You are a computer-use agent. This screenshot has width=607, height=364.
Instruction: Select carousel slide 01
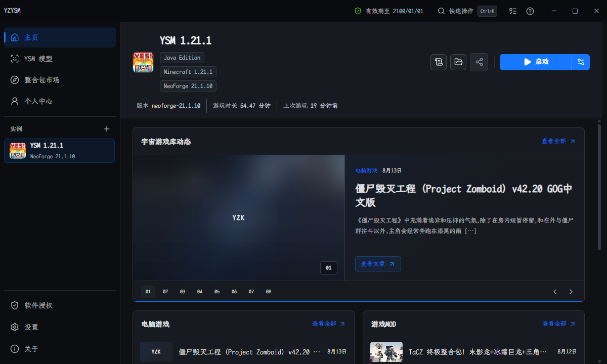(x=148, y=292)
